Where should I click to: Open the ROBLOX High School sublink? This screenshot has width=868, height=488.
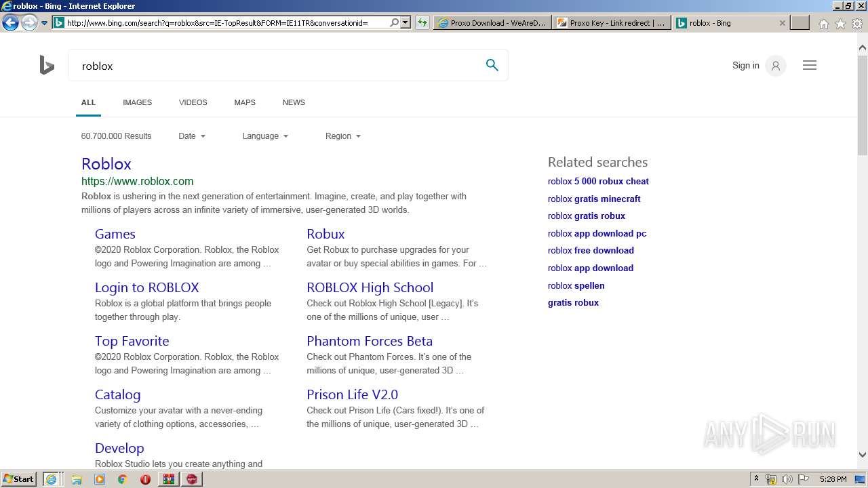(x=370, y=287)
